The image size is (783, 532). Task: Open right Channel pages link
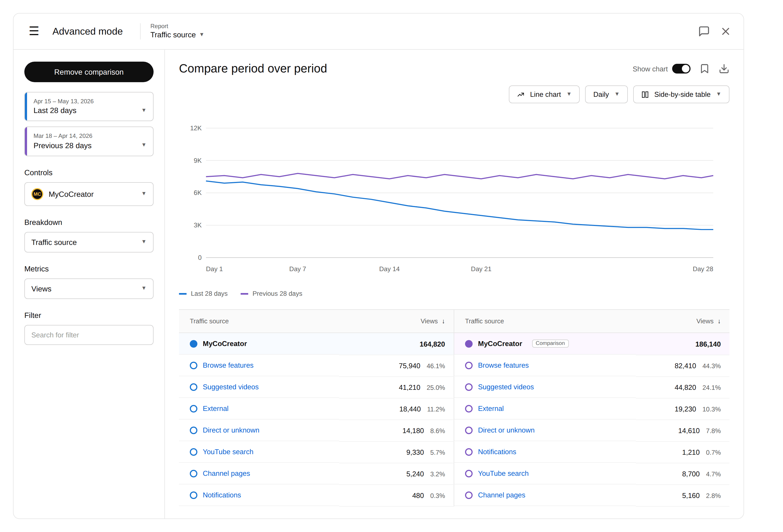502,495
